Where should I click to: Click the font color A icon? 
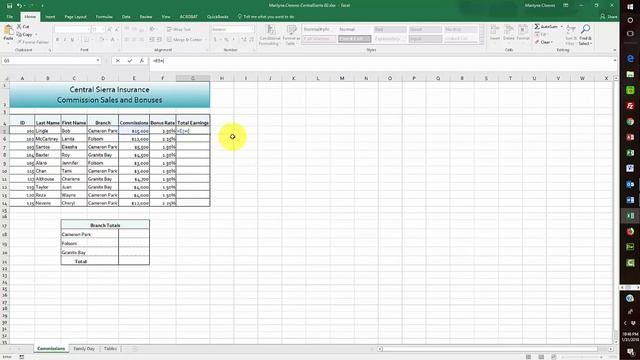[113, 40]
